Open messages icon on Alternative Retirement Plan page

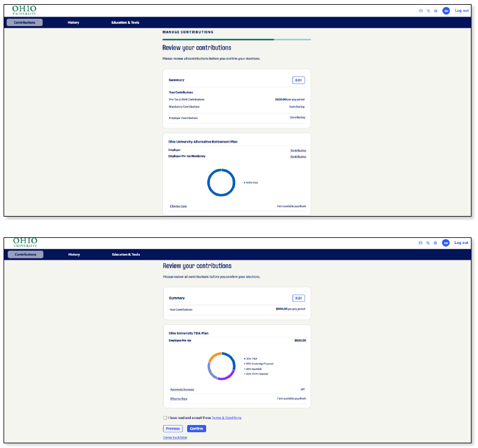pyautogui.click(x=421, y=11)
